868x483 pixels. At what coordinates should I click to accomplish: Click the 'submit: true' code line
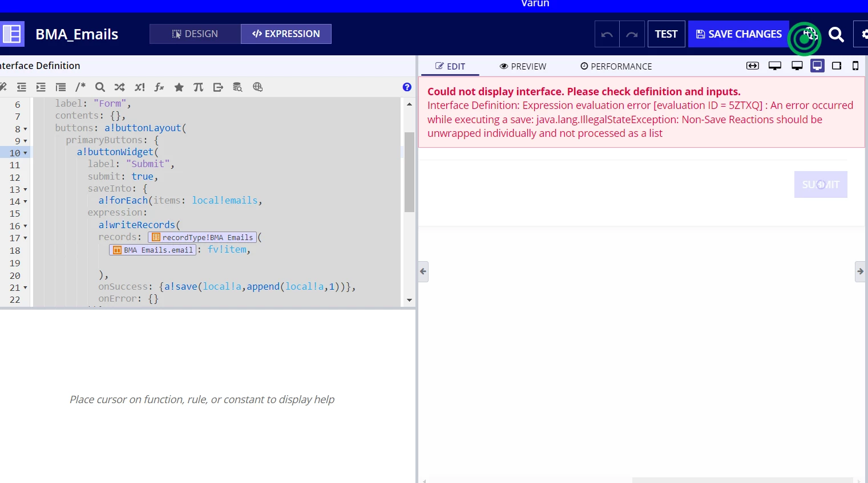(x=123, y=176)
